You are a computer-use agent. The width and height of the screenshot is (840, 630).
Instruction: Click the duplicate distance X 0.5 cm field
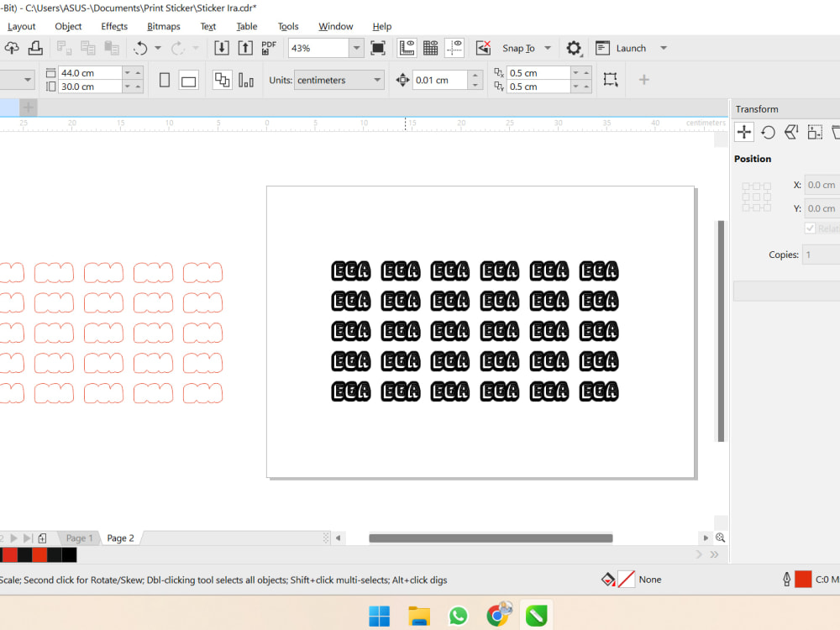pyautogui.click(x=538, y=73)
